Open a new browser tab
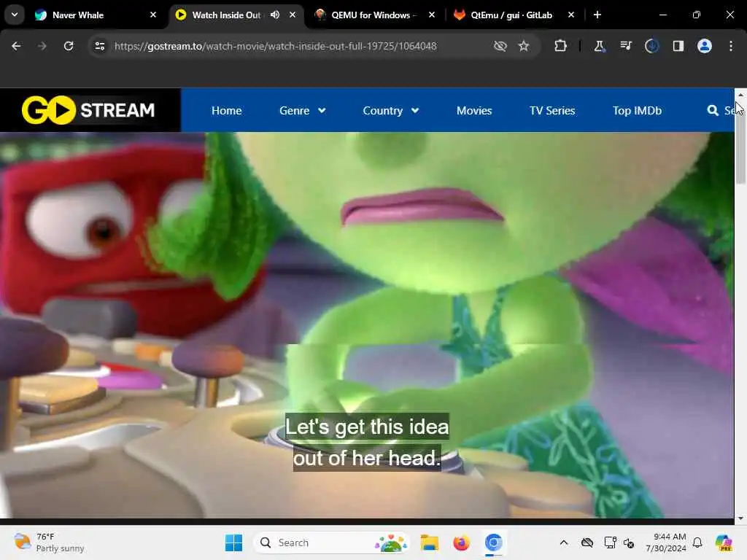This screenshot has height=560, width=747. [x=597, y=15]
